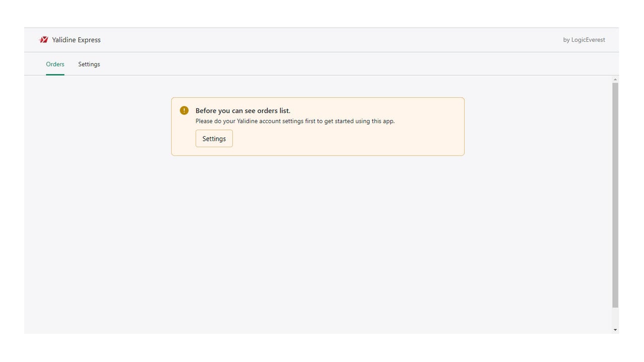Image resolution: width=644 pixels, height=362 pixels.
Task: Click the yellow warning icon in the banner
Action: (x=184, y=111)
